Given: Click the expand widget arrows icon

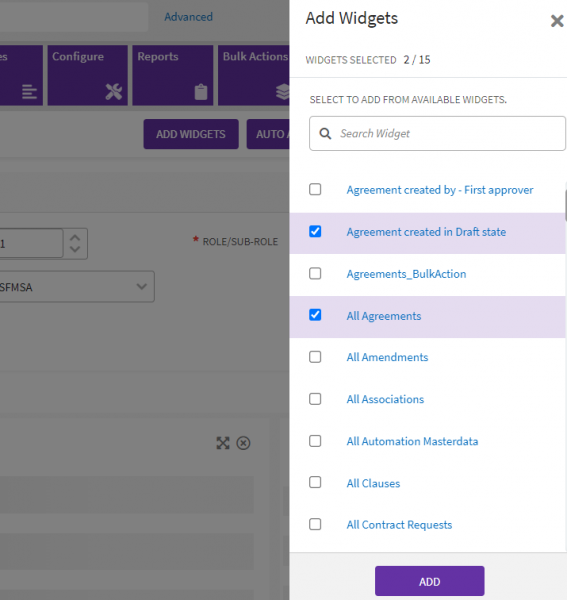Looking at the screenshot, I should pos(223,443).
